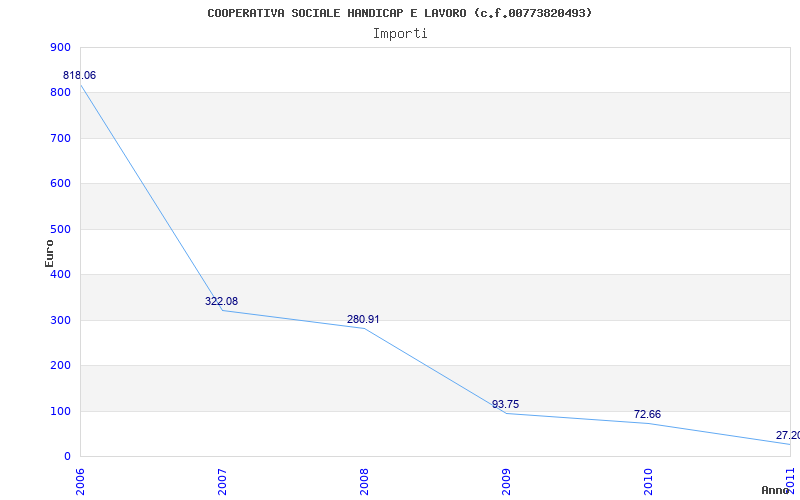Click the 0 value on Euro axis
800x500 pixels.
tap(67, 457)
